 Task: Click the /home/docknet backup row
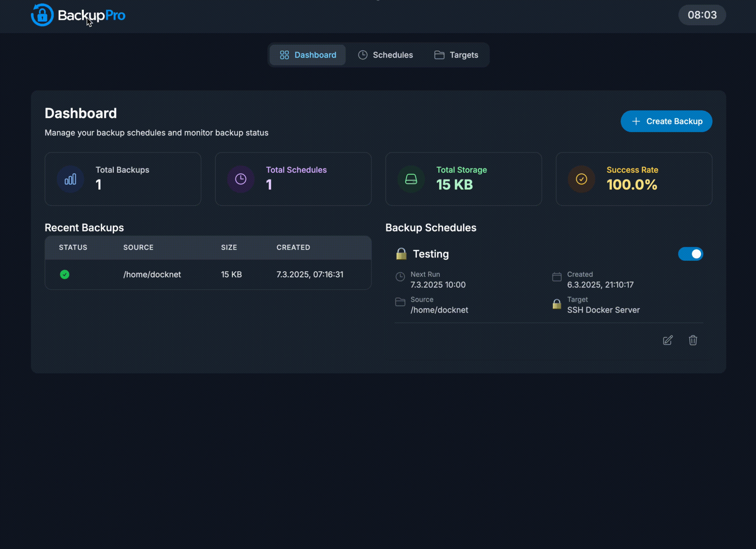pos(208,274)
